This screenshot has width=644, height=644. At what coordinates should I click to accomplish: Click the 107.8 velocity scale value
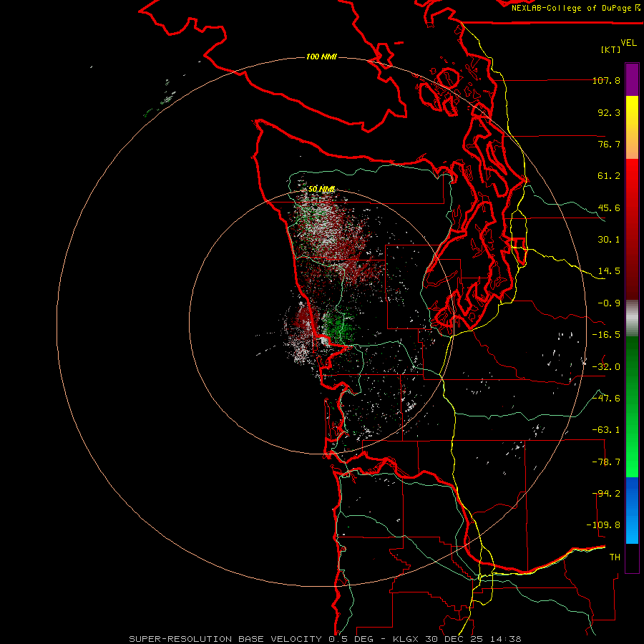click(x=606, y=80)
